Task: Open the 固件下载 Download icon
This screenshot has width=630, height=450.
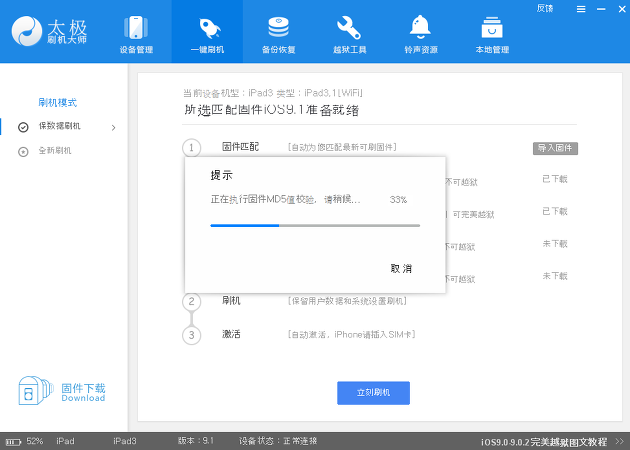Action: click(62, 391)
